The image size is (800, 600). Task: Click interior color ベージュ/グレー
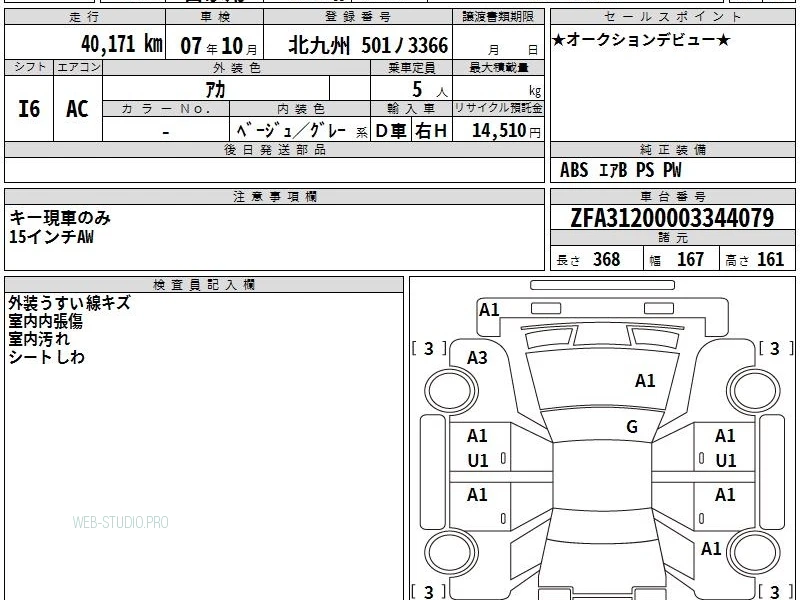tap(291, 131)
